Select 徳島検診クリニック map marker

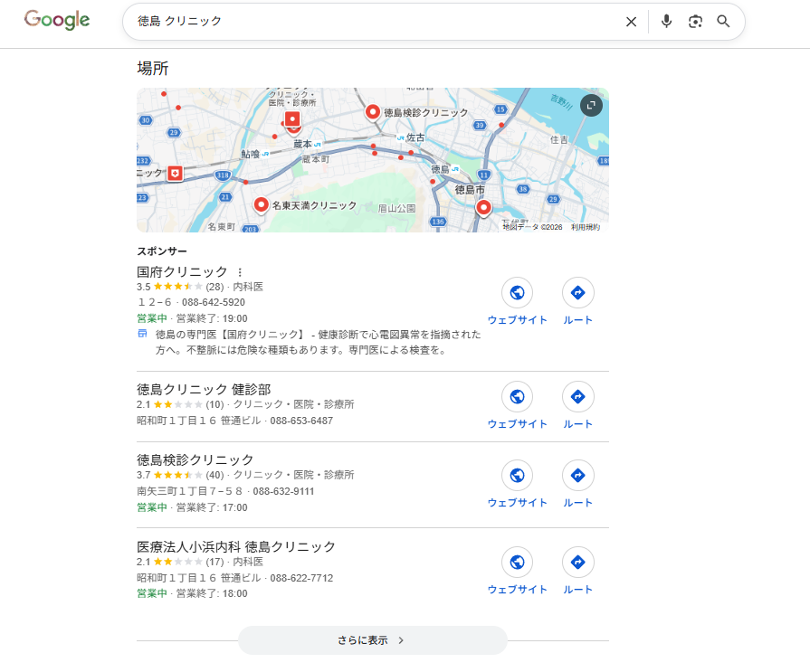coord(372,112)
